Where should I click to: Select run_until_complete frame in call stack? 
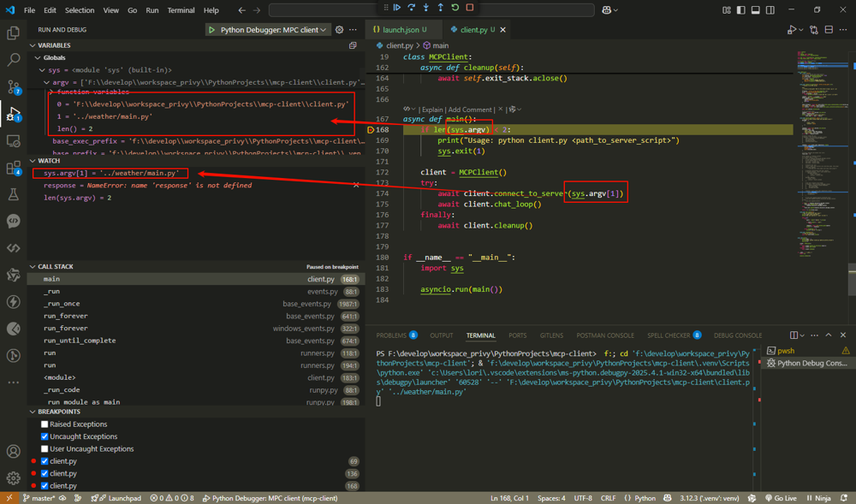click(x=79, y=341)
